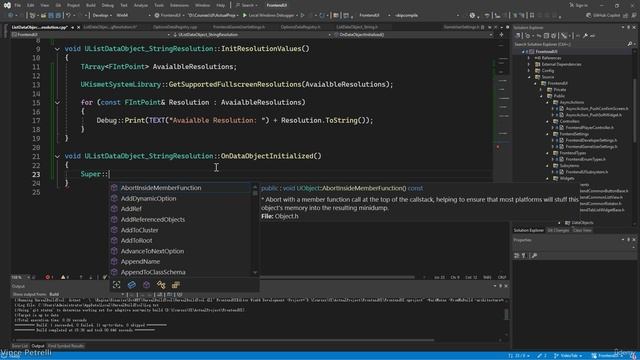Click Solution Explorer home view icon
The image size is (640, 360).
pyautogui.click(x=518, y=36)
